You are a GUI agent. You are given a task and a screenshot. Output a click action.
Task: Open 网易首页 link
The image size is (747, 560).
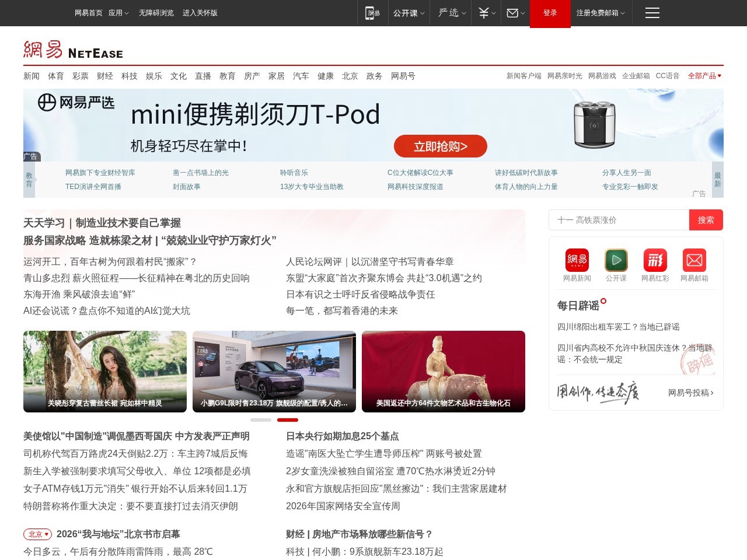pyautogui.click(x=89, y=13)
